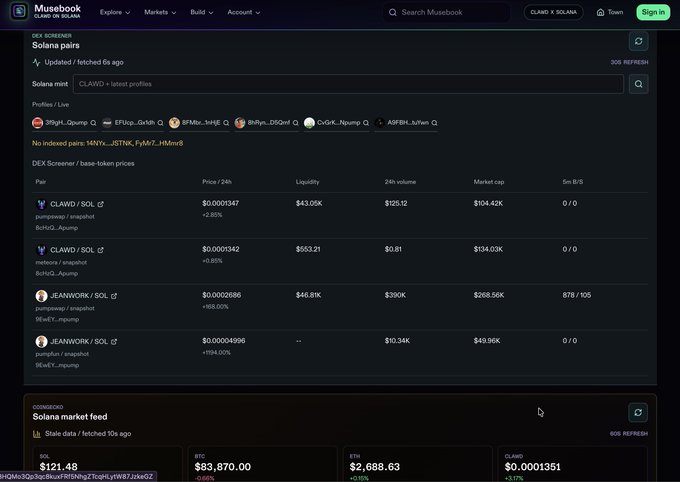Screen dimensions: 680x482
Task: Click the liquidity value $553.21
Action: pyautogui.click(x=308, y=249)
